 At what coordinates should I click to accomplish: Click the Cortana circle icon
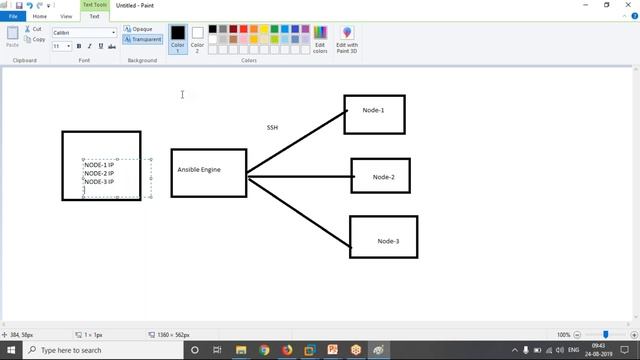(195, 350)
